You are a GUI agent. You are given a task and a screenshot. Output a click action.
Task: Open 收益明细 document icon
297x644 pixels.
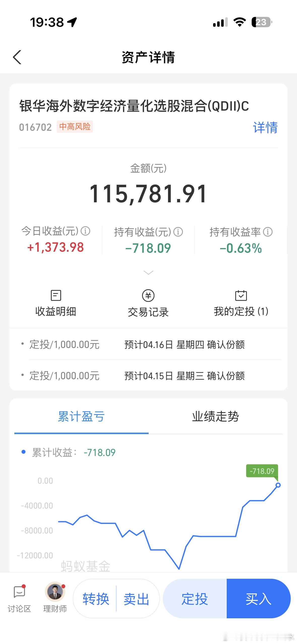point(56,295)
